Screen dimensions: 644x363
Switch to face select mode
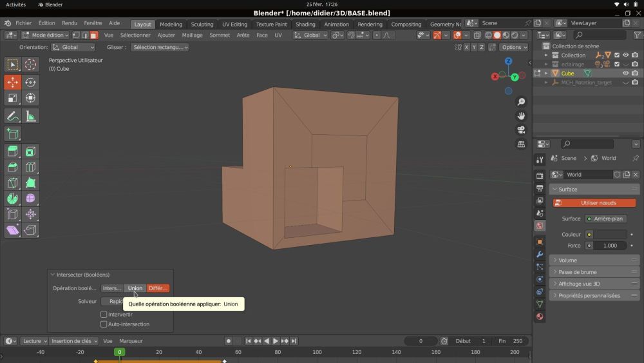coord(94,35)
